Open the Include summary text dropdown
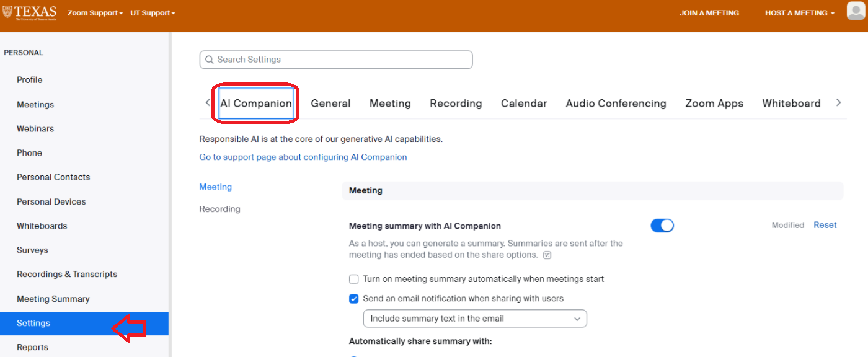The height and width of the screenshot is (357, 868). point(474,319)
